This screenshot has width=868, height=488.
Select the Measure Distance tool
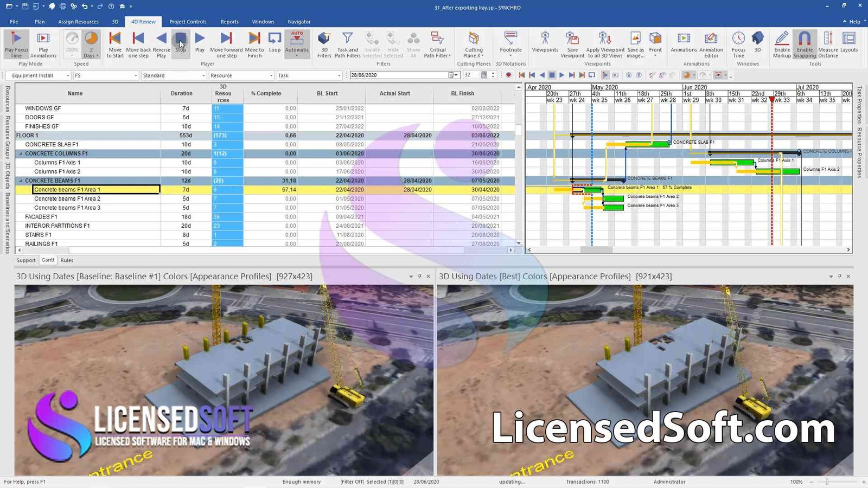(828, 44)
